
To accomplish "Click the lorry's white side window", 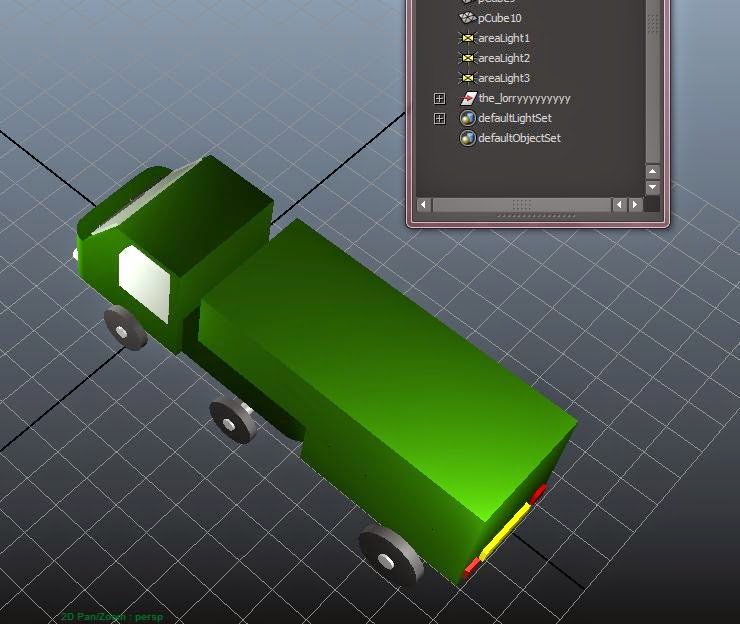I will click(x=144, y=283).
